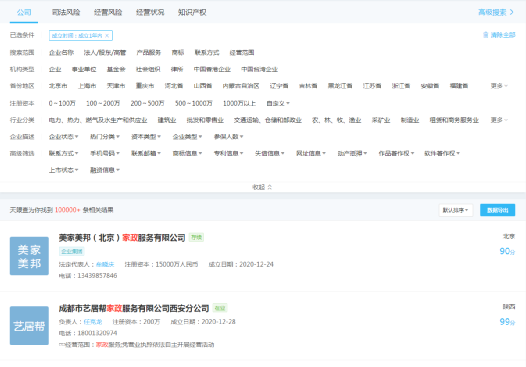Select province 黑龙江省
Image resolution: width=526 pixels, height=367 pixels.
[x=340, y=86]
